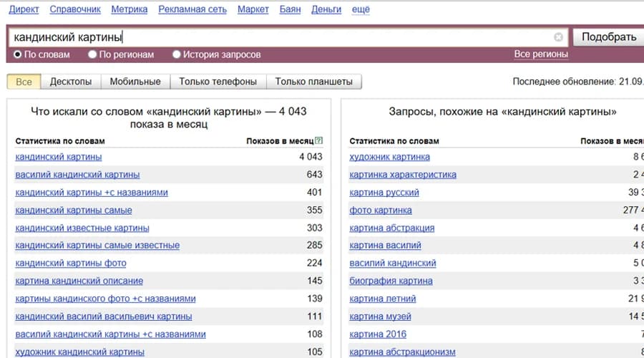644x358 pixels.
Task: Switch to the Все device tab
Action: pos(24,82)
